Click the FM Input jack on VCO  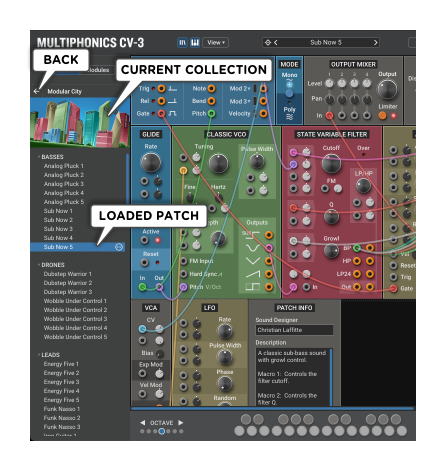tap(183, 261)
